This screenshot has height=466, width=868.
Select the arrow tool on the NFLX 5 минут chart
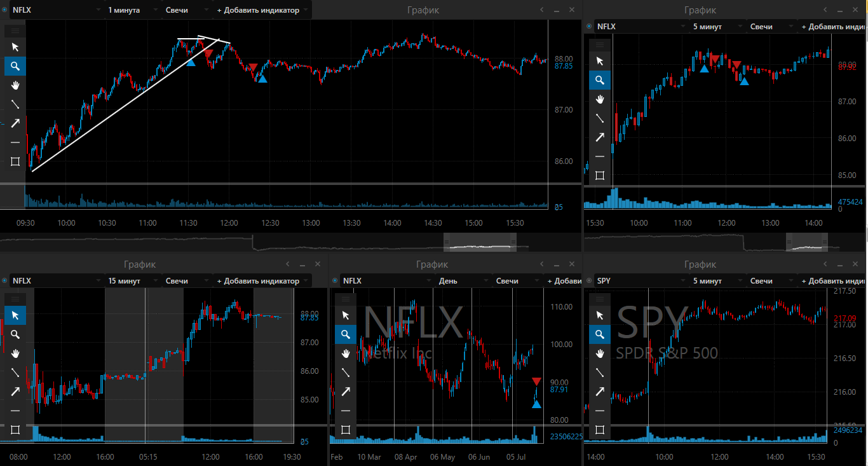click(600, 137)
